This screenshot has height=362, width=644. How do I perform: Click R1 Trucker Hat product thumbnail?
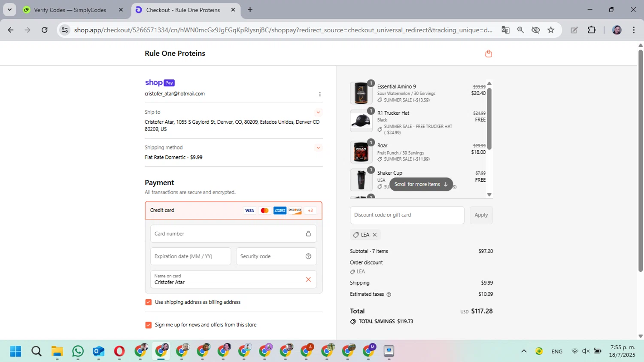click(x=361, y=121)
